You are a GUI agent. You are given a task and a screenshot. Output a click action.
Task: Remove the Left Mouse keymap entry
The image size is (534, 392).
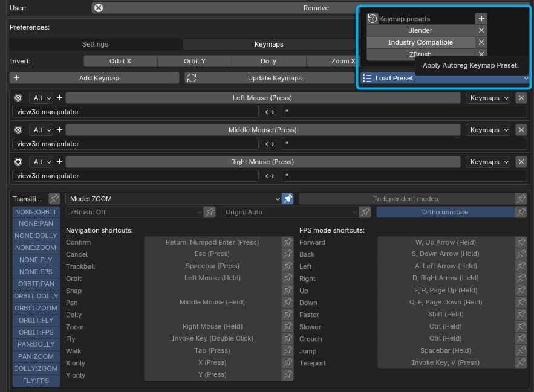click(x=521, y=98)
